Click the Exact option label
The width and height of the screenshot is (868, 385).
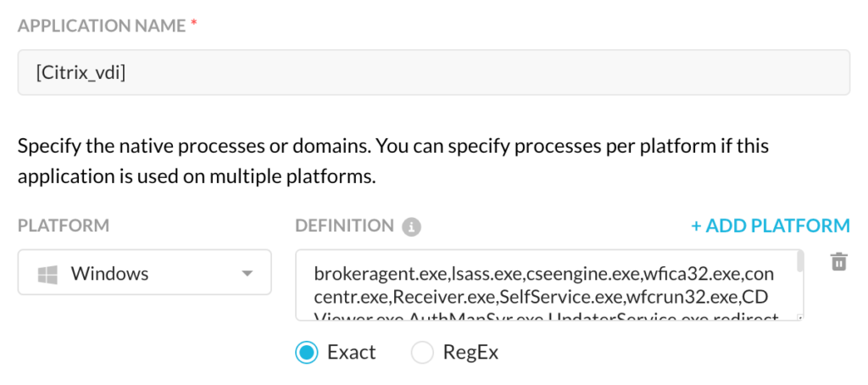[352, 352]
